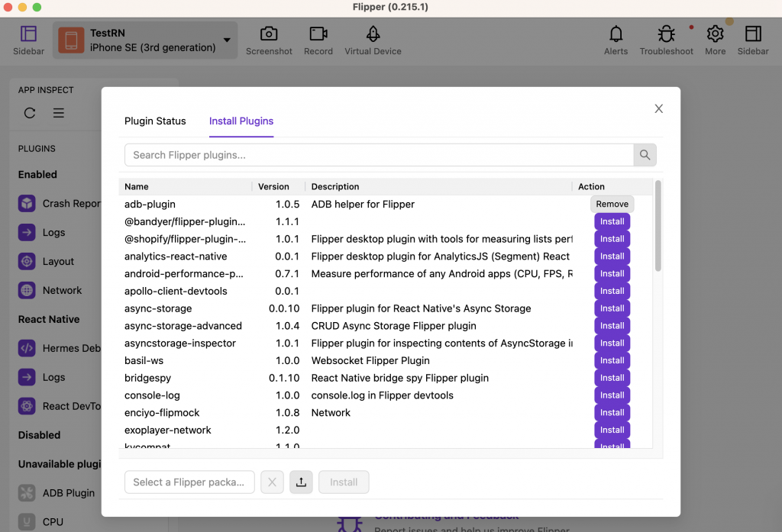The height and width of the screenshot is (532, 782).
Task: Install the console-log plugin
Action: pyautogui.click(x=612, y=395)
